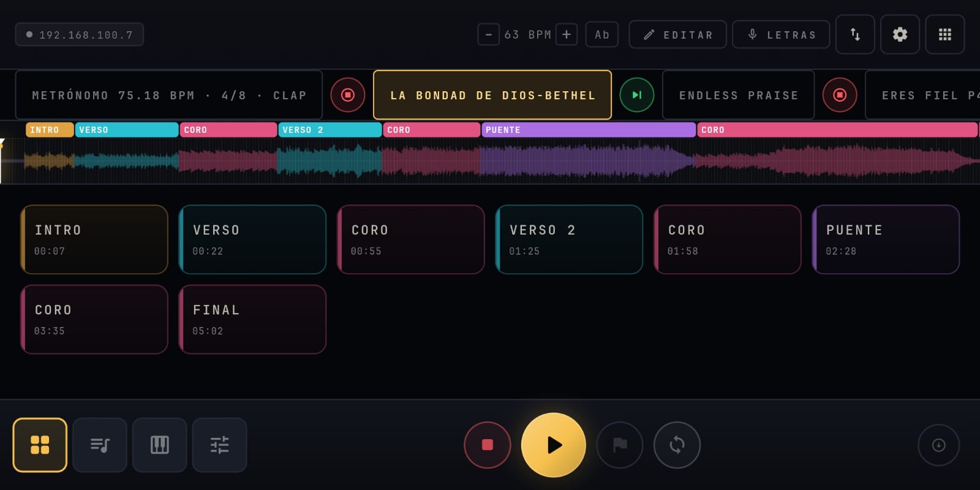This screenshot has width=980, height=490.
Task: Switch to the sections grid view
Action: point(40,445)
